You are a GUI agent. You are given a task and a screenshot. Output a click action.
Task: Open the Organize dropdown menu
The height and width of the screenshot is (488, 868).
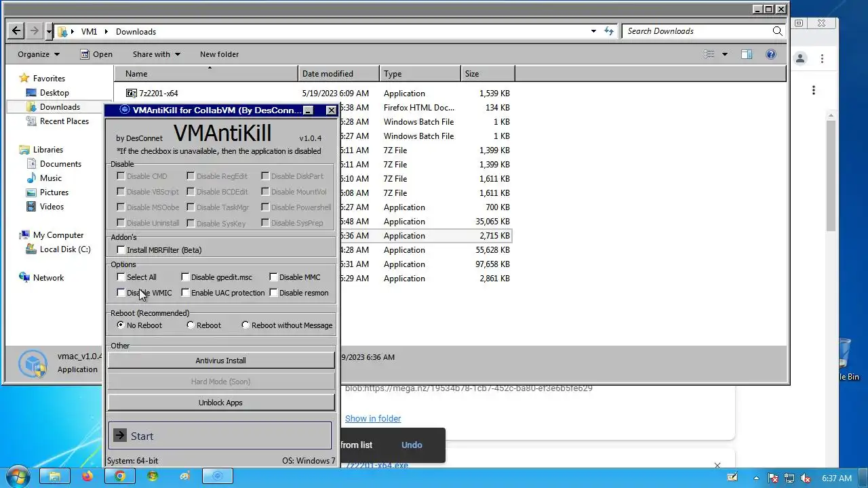pos(39,54)
